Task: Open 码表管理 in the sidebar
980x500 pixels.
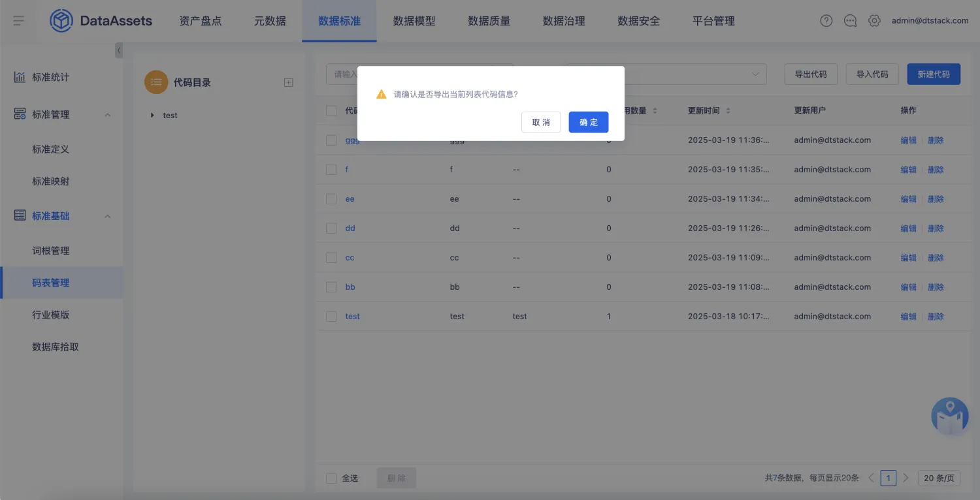Action: tap(61, 283)
